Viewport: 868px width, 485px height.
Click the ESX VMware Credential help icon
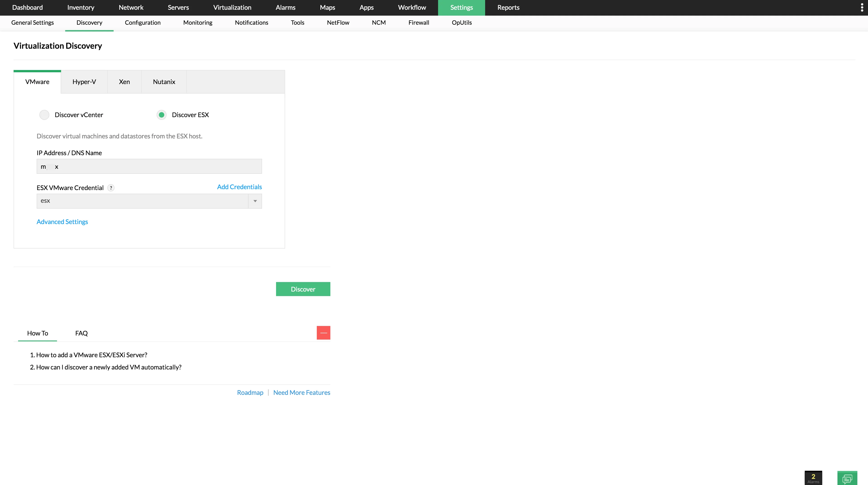[111, 188]
